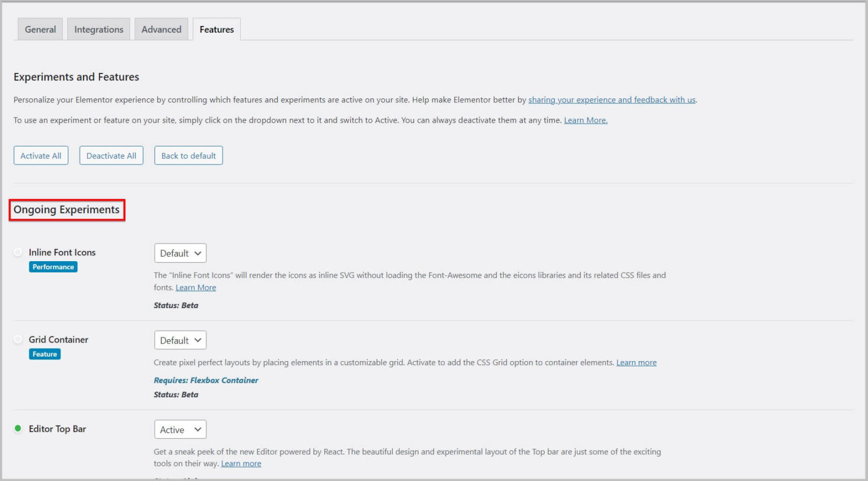Viewport: 868px width, 481px height.
Task: Follow the Learn More link in the intro paragraph
Action: click(x=585, y=120)
